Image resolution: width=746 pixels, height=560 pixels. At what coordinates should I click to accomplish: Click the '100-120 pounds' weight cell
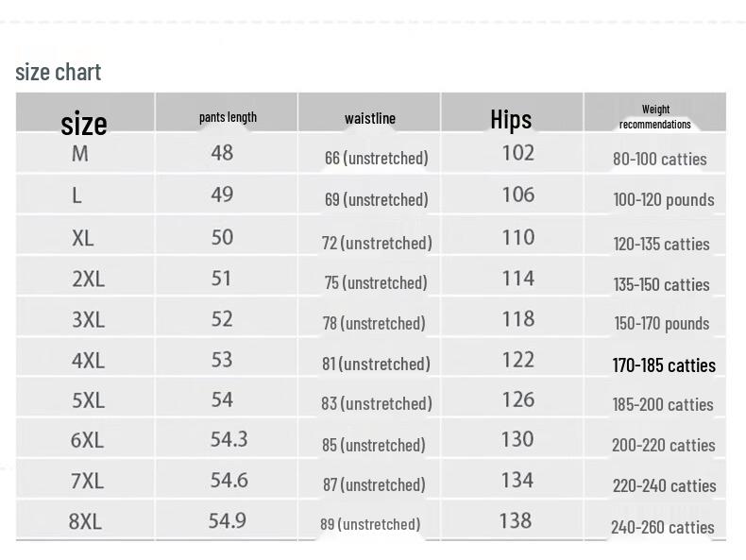664,199
